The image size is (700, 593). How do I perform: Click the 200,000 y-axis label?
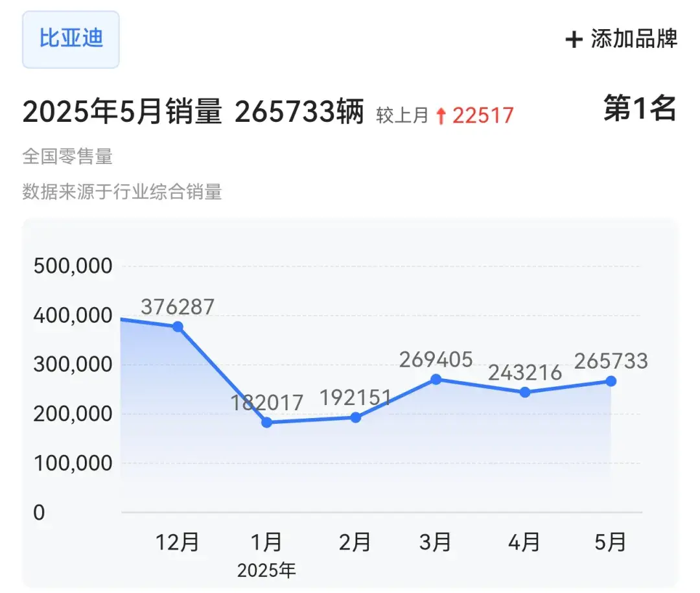point(73,414)
